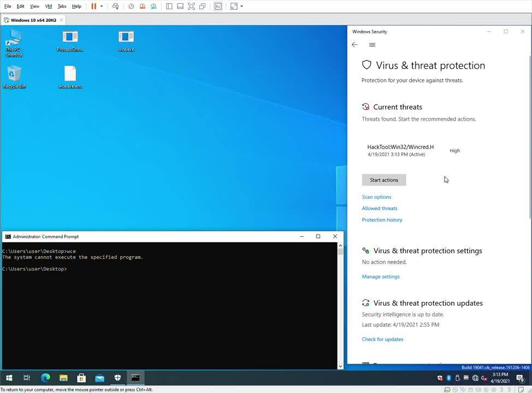The image size is (532, 393).
Task: Pause the virtual machine from VMware toolbar
Action: click(x=93, y=7)
